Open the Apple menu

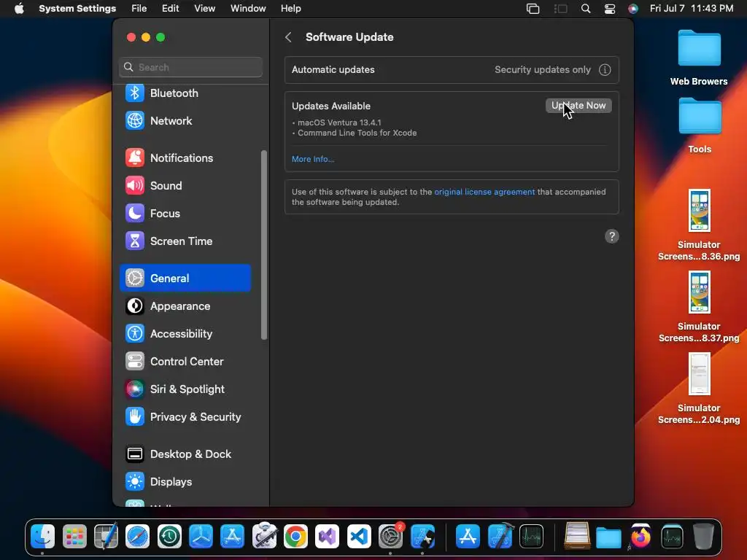[19, 9]
